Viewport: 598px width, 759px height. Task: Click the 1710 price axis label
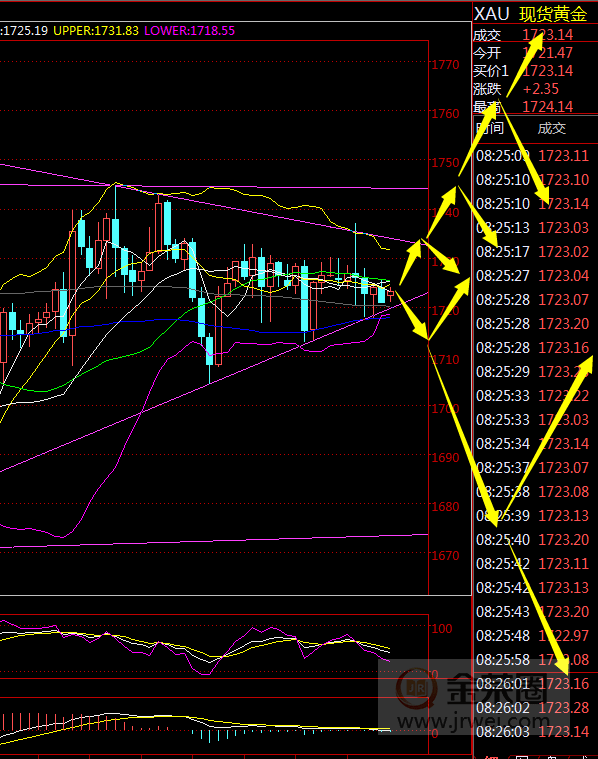445,360
